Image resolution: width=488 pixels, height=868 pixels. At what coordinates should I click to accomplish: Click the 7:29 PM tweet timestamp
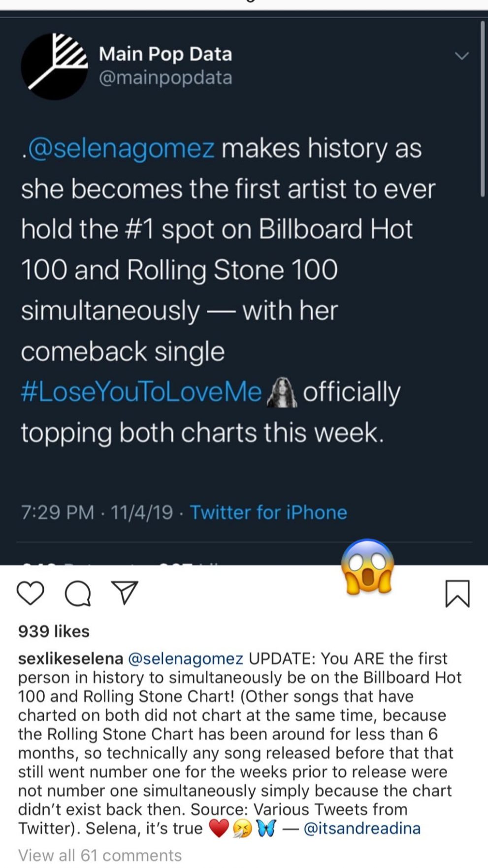(57, 512)
